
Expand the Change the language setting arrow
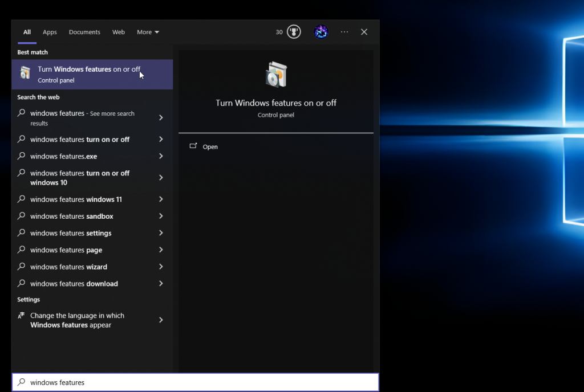tap(161, 320)
